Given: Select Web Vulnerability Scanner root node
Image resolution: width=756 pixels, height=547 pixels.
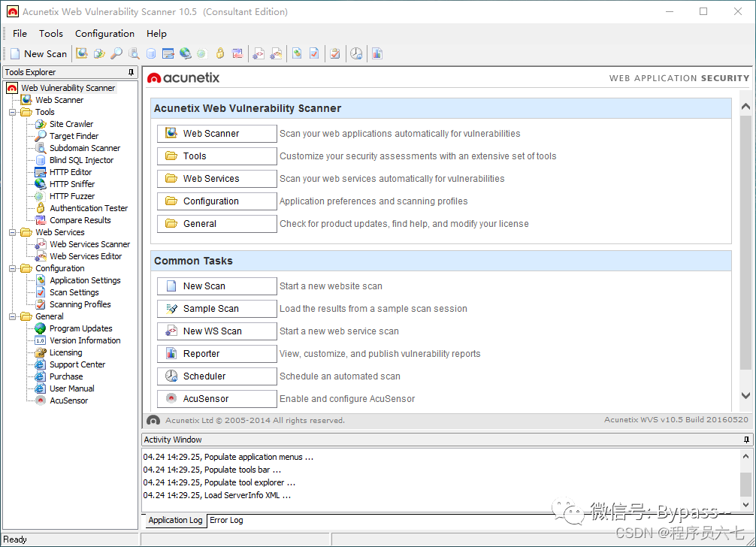Looking at the screenshot, I should point(68,88).
